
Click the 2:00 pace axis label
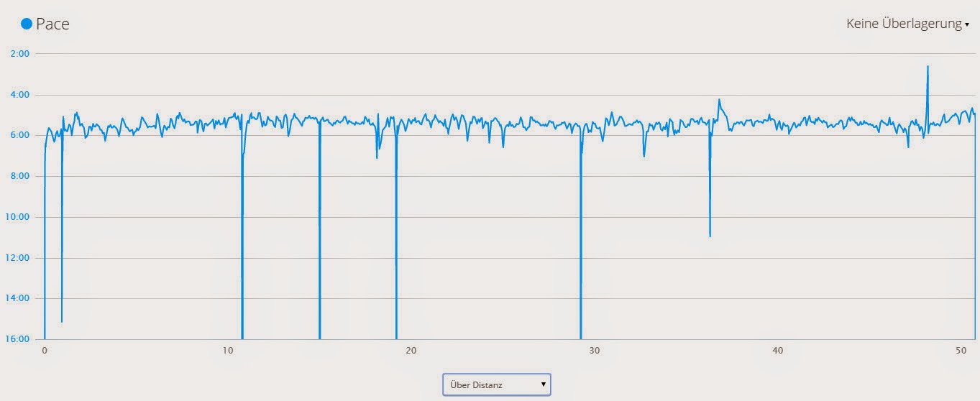[22, 54]
